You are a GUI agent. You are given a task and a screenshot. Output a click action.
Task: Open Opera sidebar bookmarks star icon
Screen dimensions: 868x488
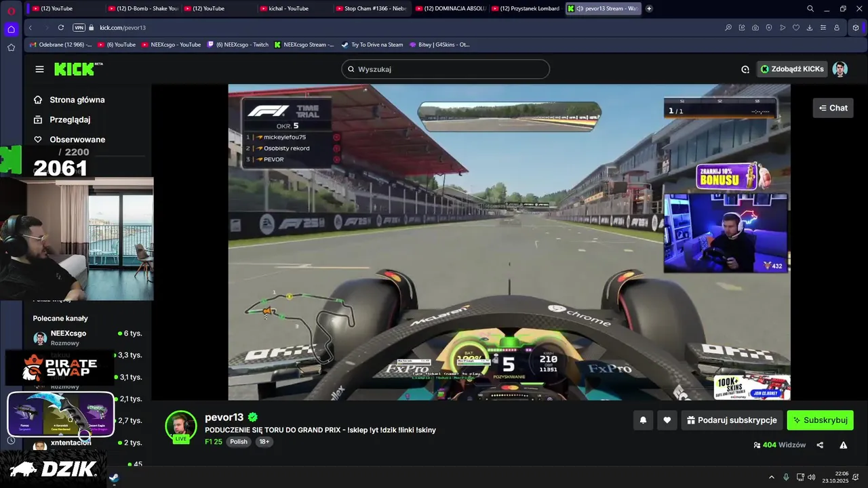click(x=11, y=47)
